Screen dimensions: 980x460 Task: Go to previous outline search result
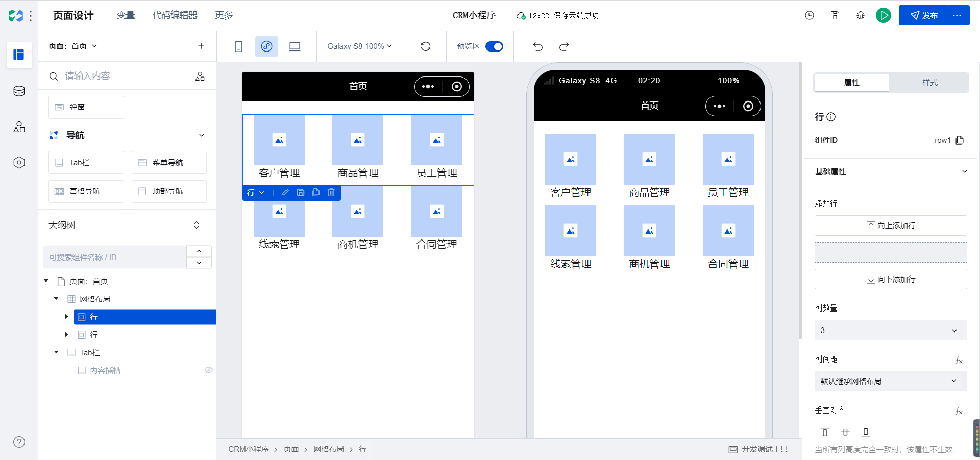coord(199,251)
